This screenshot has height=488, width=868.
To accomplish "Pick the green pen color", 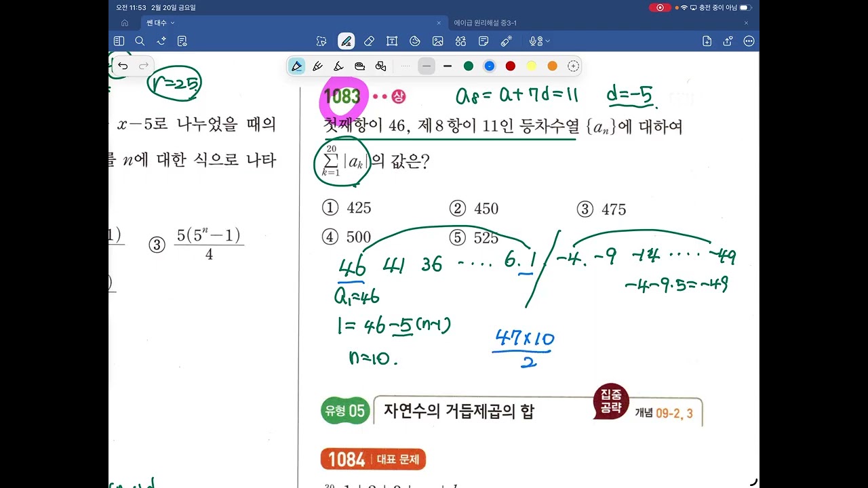I will 469,66.
